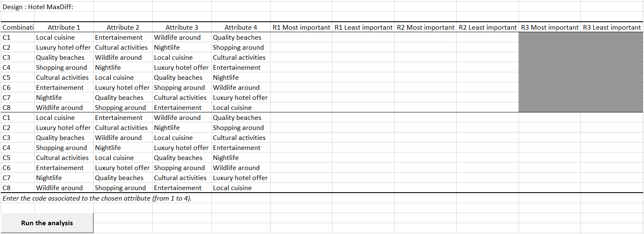Image resolution: width=644 pixels, height=234 pixels.
Task: Select R1 Least important cell in upper C5 row
Action: point(363,78)
